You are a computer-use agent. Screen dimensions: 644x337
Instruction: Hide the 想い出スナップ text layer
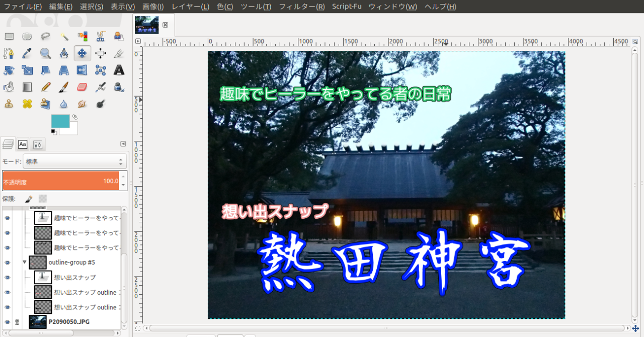click(8, 277)
